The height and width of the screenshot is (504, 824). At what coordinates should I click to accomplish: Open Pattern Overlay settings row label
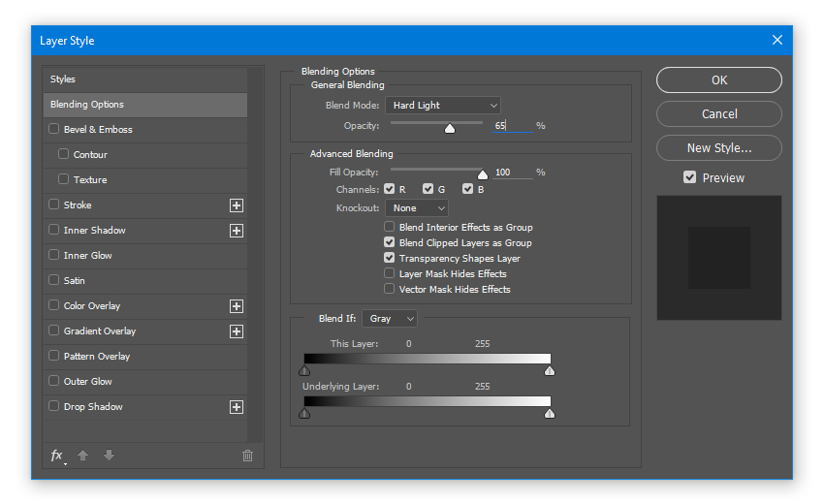tap(97, 357)
